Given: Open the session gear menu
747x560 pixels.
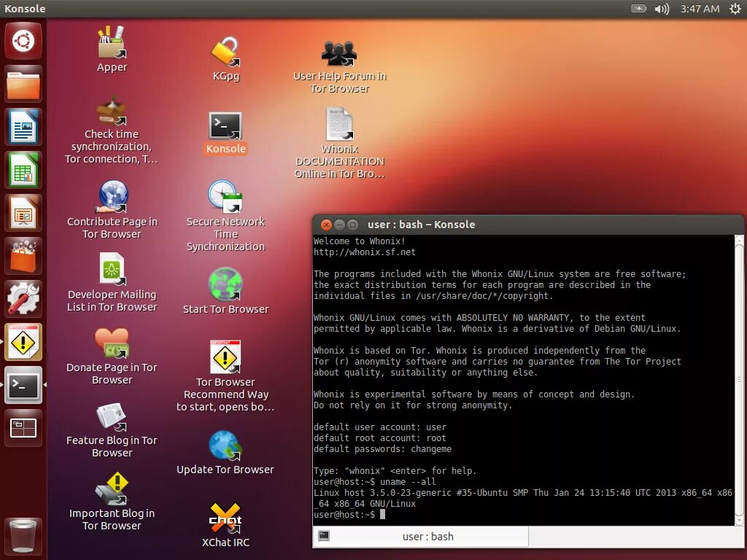Looking at the screenshot, I should (x=735, y=9).
